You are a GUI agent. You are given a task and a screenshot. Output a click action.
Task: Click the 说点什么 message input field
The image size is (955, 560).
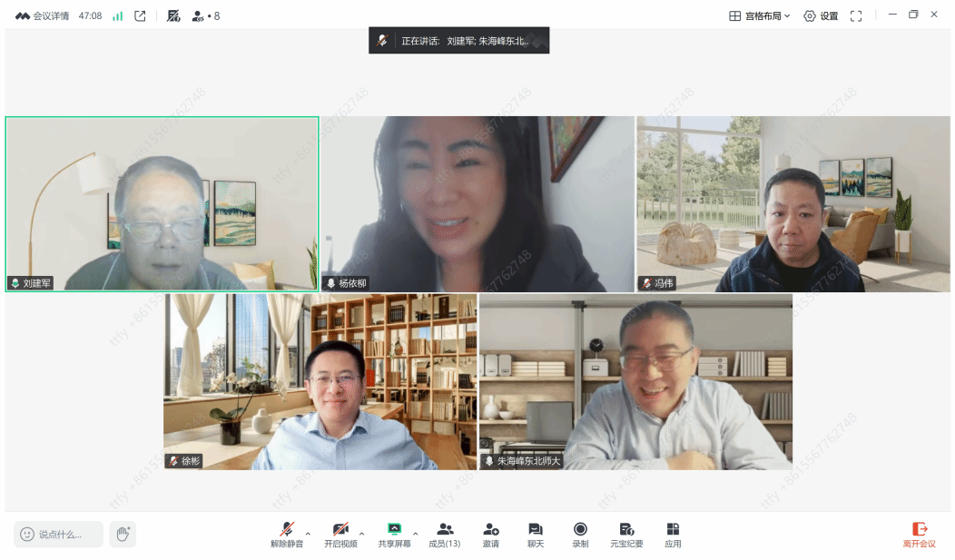click(60, 534)
